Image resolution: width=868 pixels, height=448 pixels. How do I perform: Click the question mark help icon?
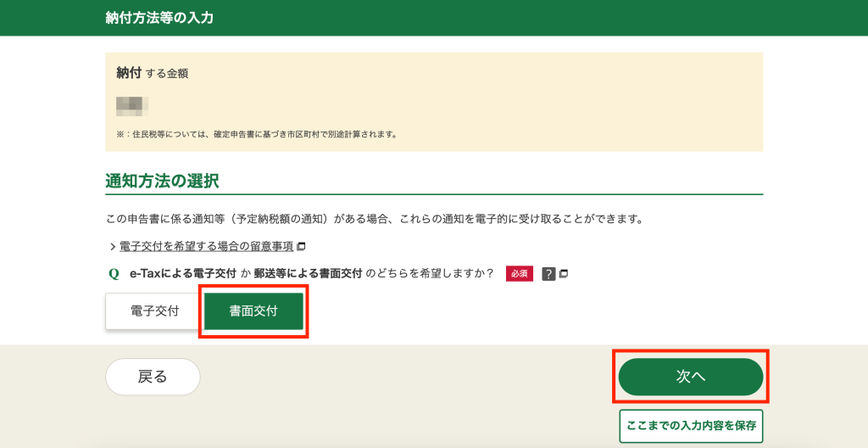pyautogui.click(x=548, y=274)
